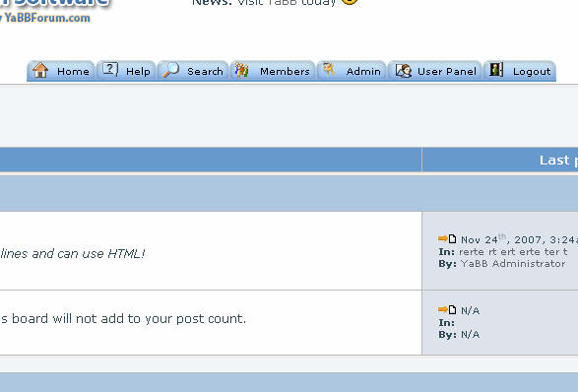Click the Help question mark icon
Viewport: 578px width, 392px height.
point(110,69)
